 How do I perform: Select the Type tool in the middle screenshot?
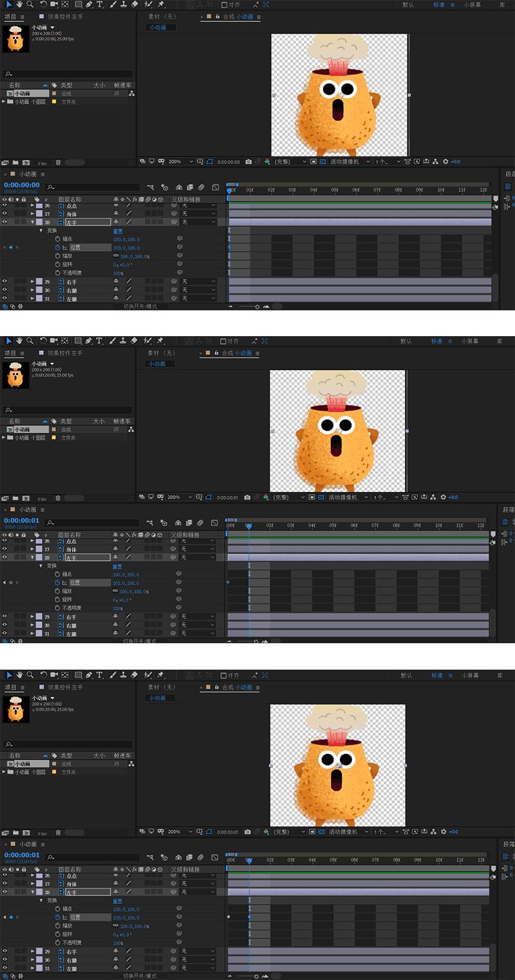(100, 341)
